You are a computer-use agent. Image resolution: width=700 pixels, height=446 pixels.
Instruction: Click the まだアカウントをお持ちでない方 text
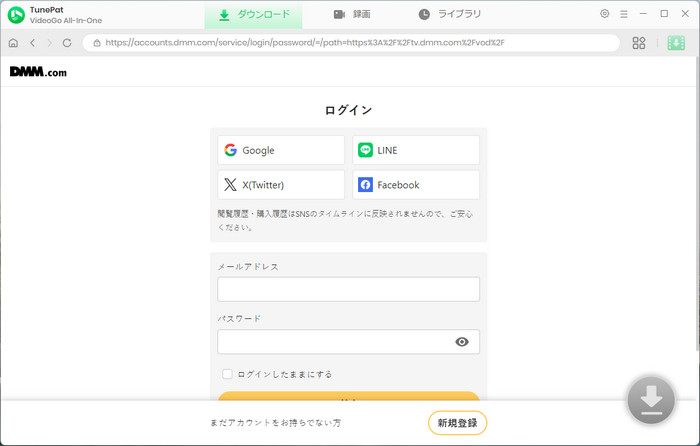coord(275,423)
